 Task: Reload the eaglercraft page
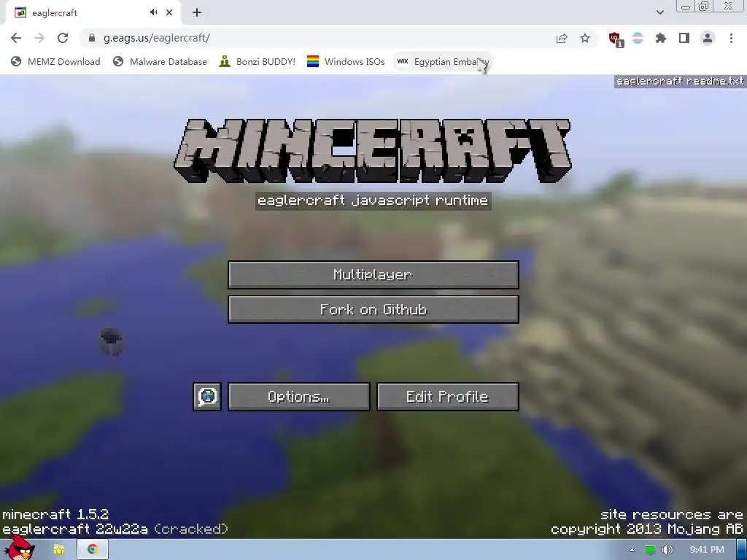[63, 38]
